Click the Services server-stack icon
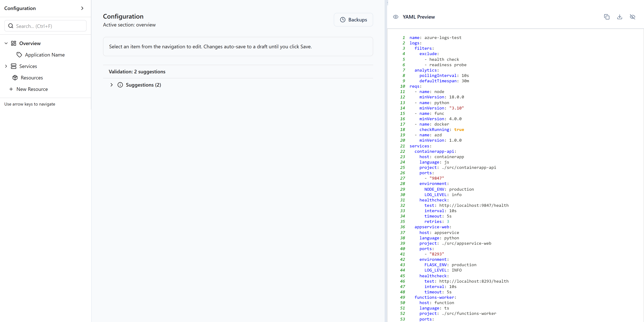 14,66
